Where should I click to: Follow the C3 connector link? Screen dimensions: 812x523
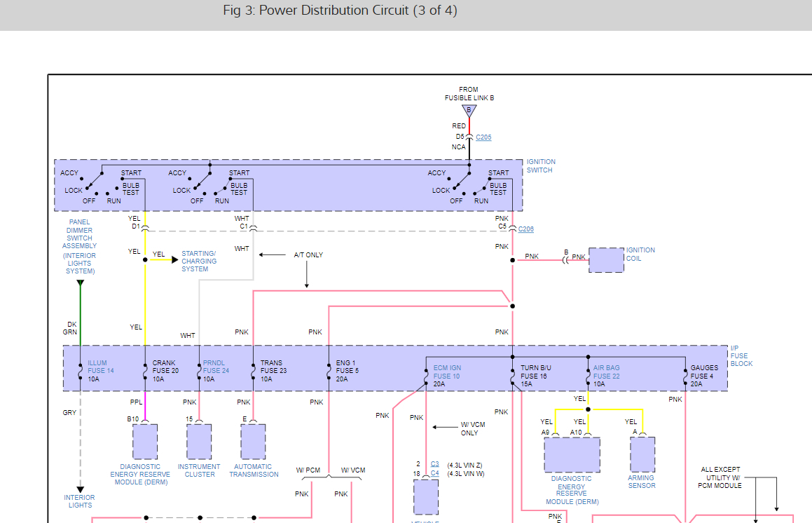(x=434, y=464)
